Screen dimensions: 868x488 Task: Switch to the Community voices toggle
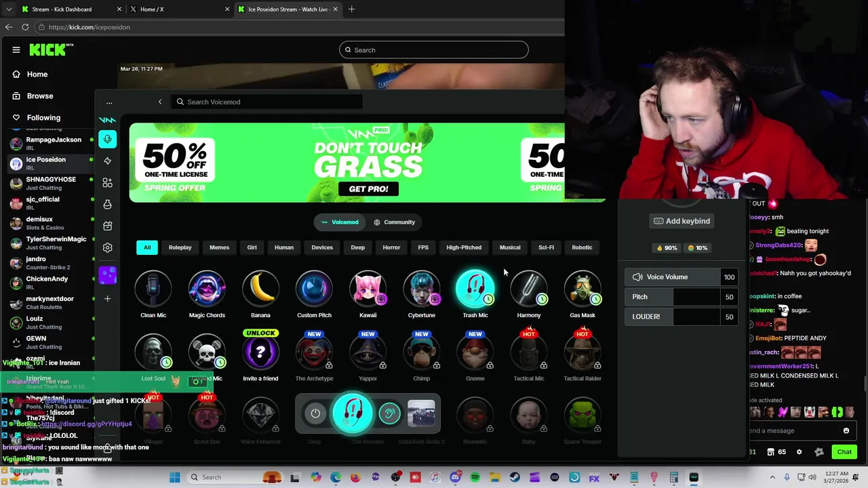point(394,222)
